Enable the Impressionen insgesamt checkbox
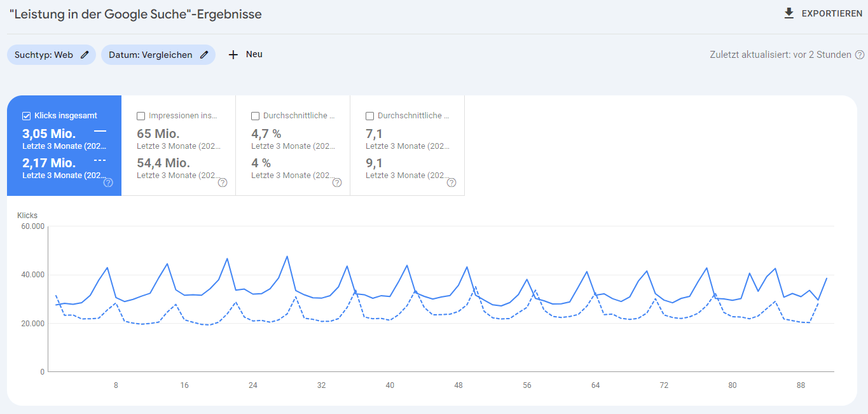Image resolution: width=868 pixels, height=414 pixels. [141, 116]
